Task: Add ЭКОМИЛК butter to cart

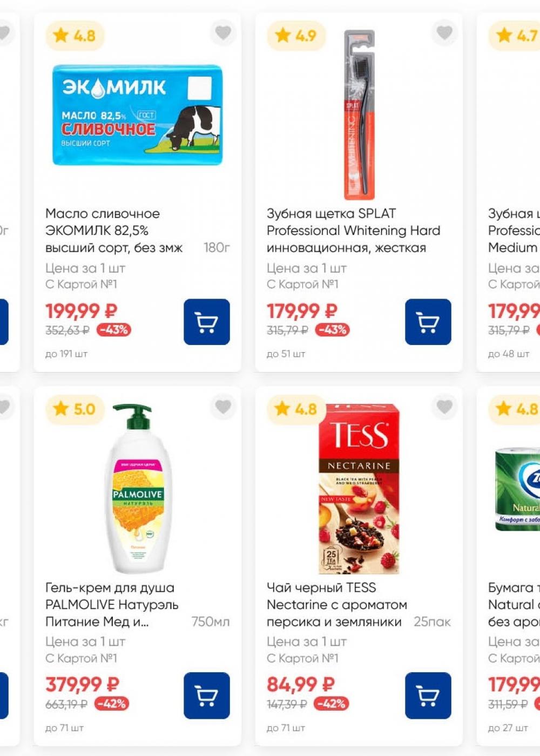Action: coord(206,322)
